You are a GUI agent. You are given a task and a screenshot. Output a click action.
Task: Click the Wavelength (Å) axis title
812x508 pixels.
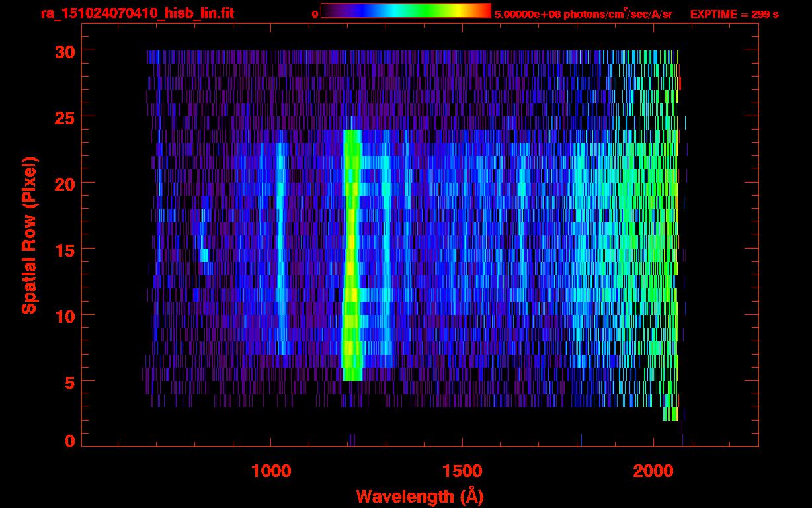click(419, 495)
